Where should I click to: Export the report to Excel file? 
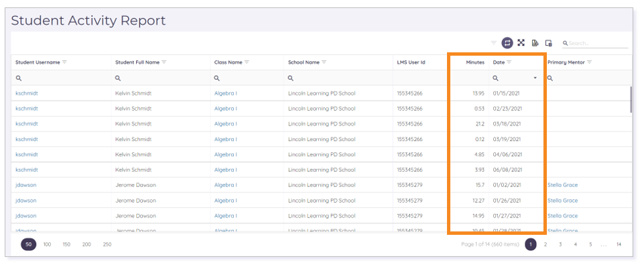[x=535, y=43]
